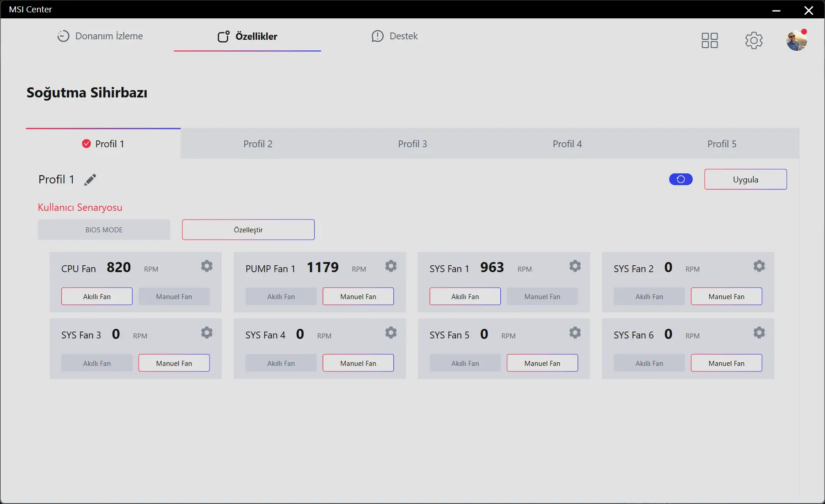
Task: Select Manuel Fan for SYS Fan 1
Action: [542, 296]
